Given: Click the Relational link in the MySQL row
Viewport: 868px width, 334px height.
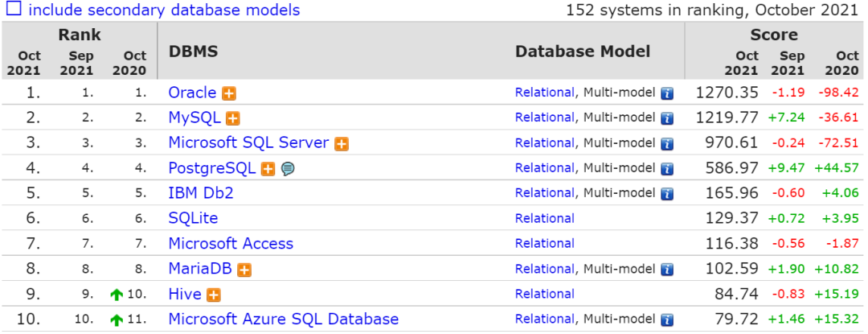Looking at the screenshot, I should pyautogui.click(x=545, y=118).
